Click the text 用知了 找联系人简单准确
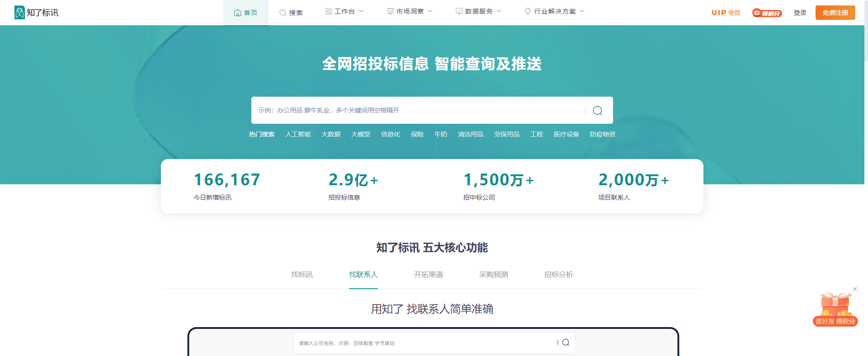The image size is (868, 356). click(432, 309)
